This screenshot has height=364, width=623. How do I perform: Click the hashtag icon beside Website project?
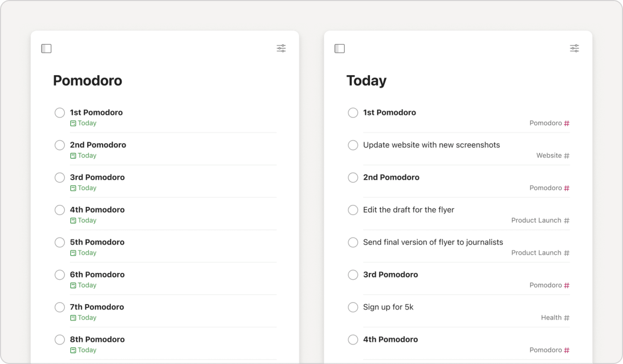pos(567,155)
